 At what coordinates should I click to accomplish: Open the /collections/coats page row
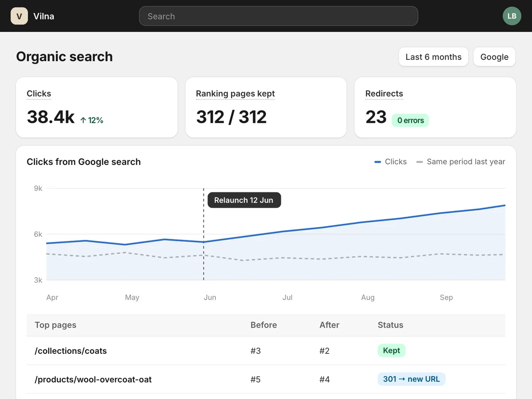coord(266,351)
